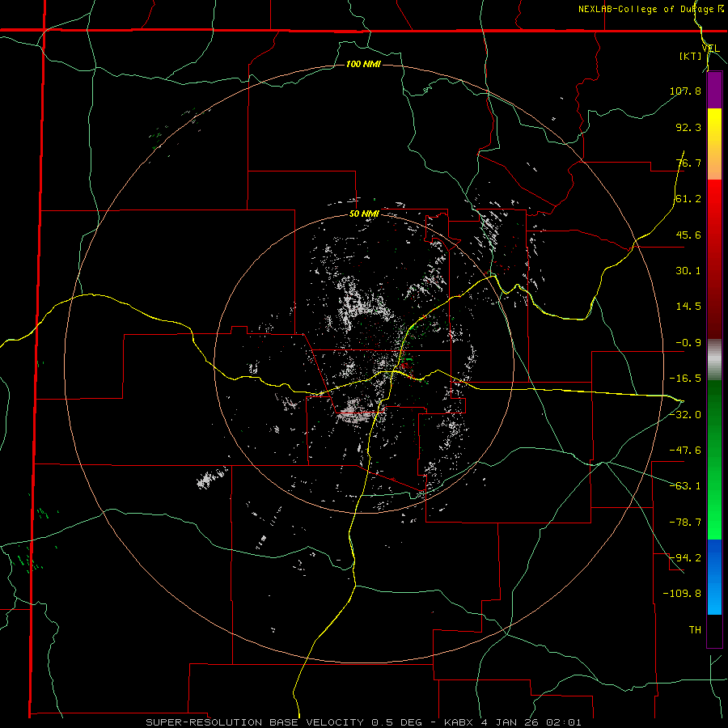Click the 100 NMI range ring label

point(363,64)
